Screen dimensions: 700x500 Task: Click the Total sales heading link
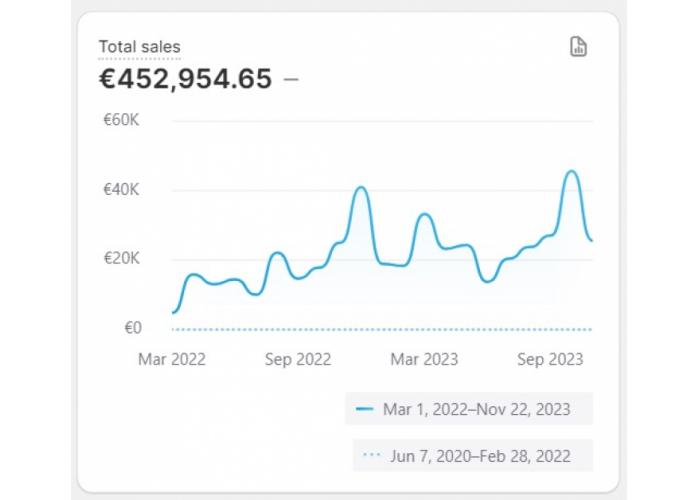click(139, 47)
